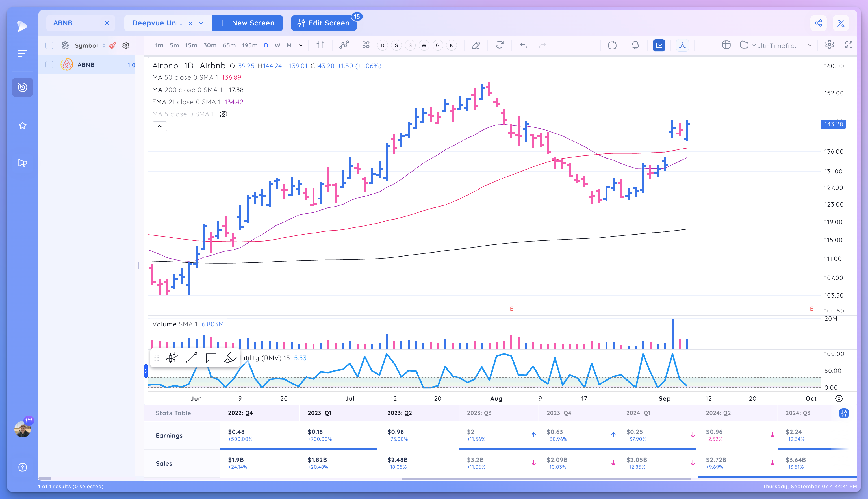Screen dimensions: 868x499
Task: Open the indicators icon
Action: [x=344, y=45]
